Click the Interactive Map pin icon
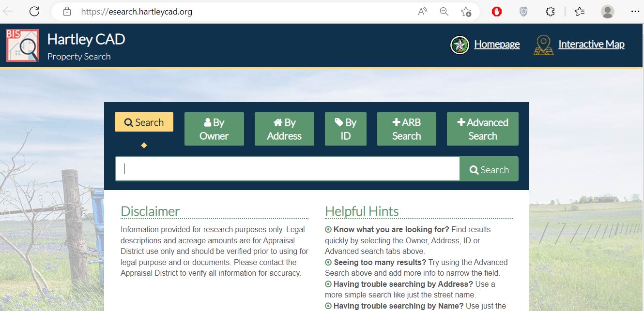Viewport: 644px width, 311px height. [543, 44]
